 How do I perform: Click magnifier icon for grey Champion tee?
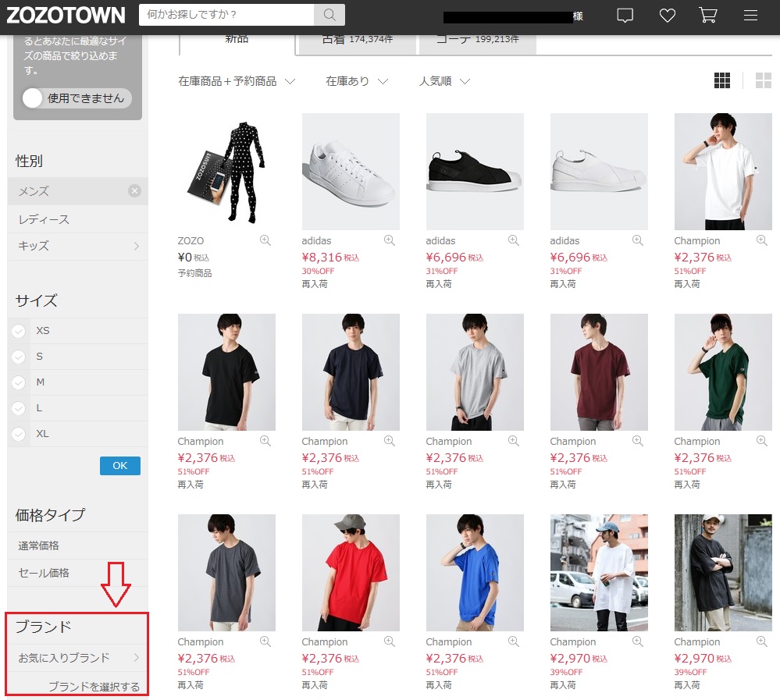click(x=514, y=441)
